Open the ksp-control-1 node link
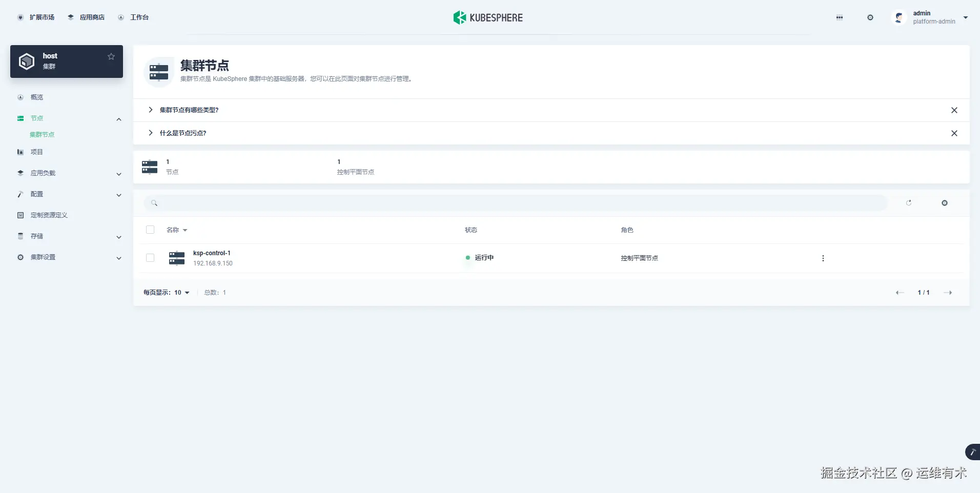 click(x=212, y=253)
